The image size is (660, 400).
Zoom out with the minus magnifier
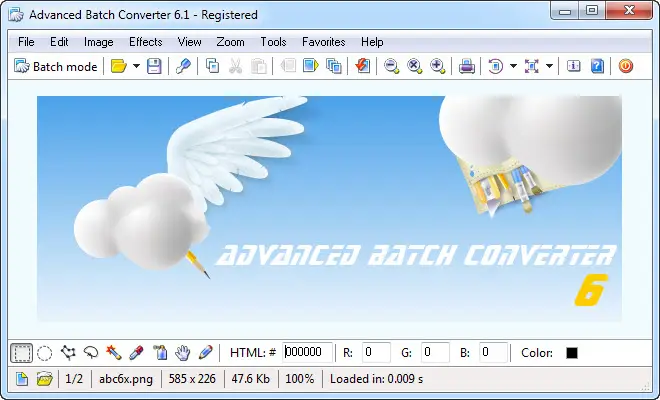391,66
